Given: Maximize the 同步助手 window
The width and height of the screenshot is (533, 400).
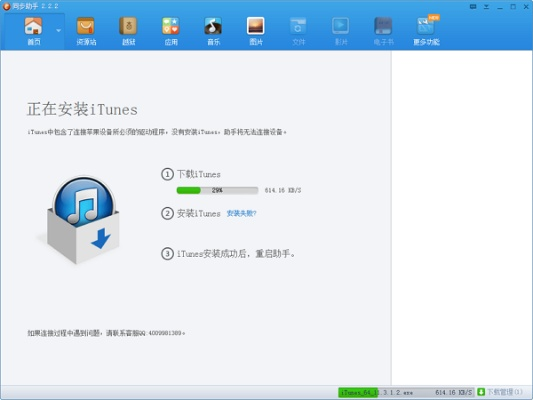Looking at the screenshot, I should coord(513,6).
